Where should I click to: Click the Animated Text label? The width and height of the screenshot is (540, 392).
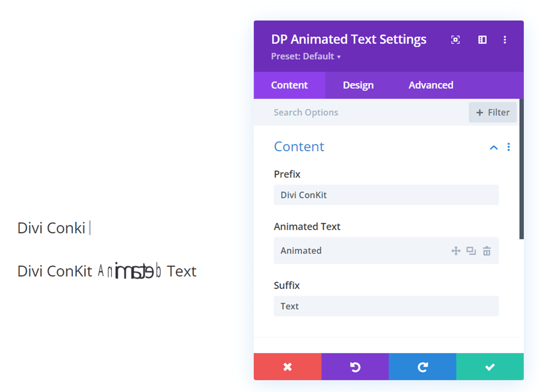tap(307, 227)
